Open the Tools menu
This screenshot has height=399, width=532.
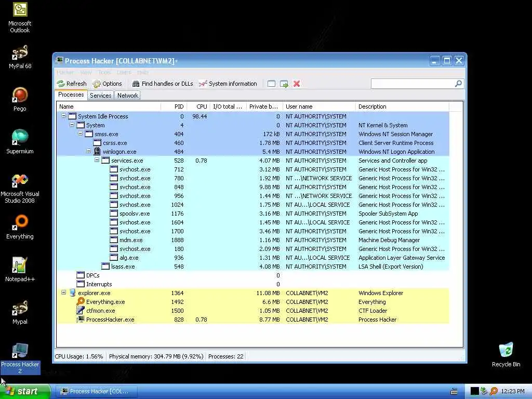click(104, 72)
